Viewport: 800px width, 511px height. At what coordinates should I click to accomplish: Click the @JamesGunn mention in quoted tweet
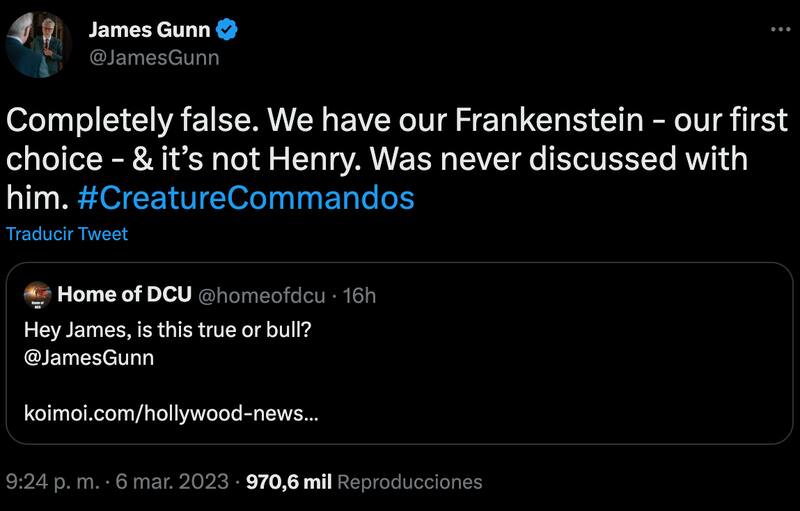[88, 357]
